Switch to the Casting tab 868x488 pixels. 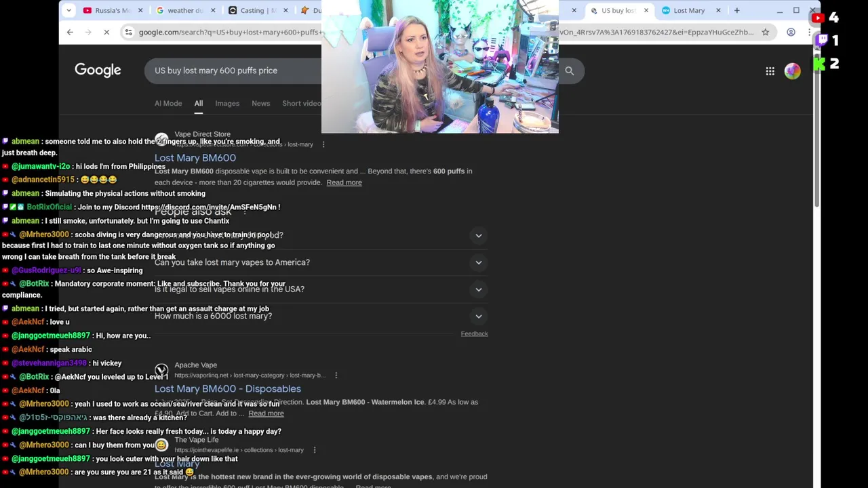tap(258, 10)
